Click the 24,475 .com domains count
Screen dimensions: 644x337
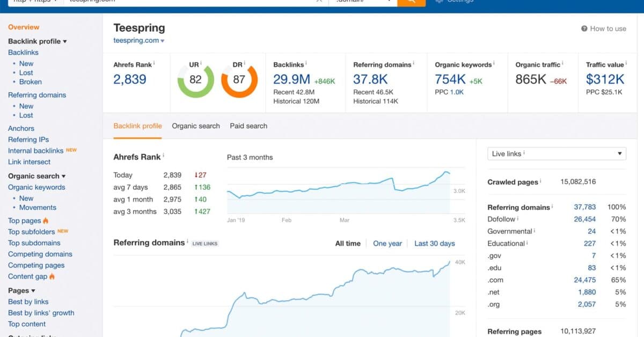pyautogui.click(x=584, y=280)
